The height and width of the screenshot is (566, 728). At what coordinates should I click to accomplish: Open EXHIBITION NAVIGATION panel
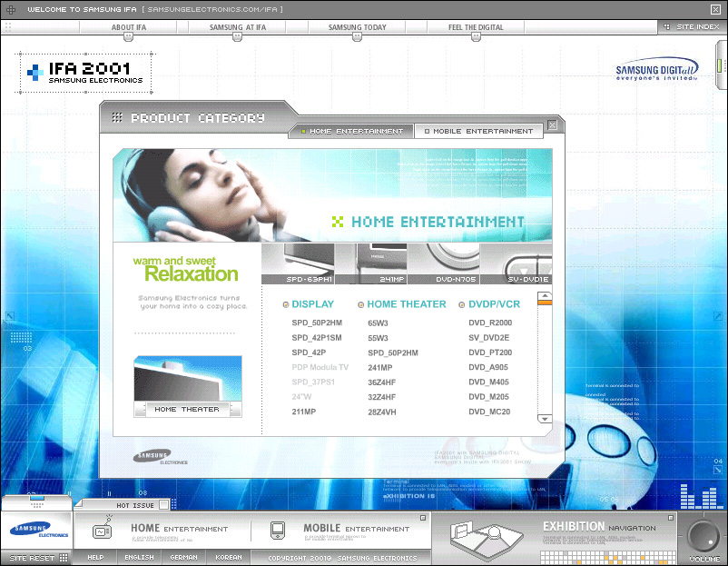[599, 527]
